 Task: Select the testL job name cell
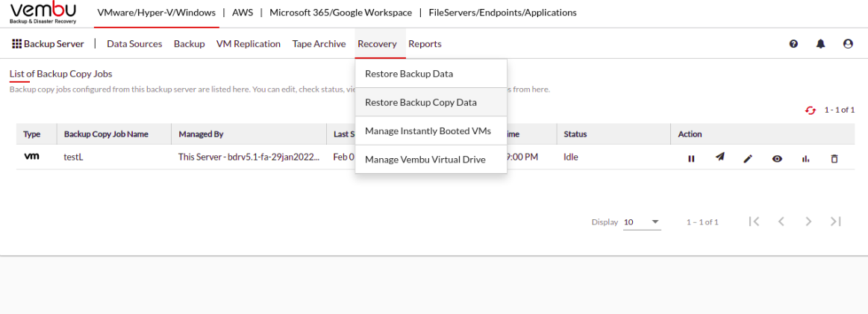tap(74, 157)
